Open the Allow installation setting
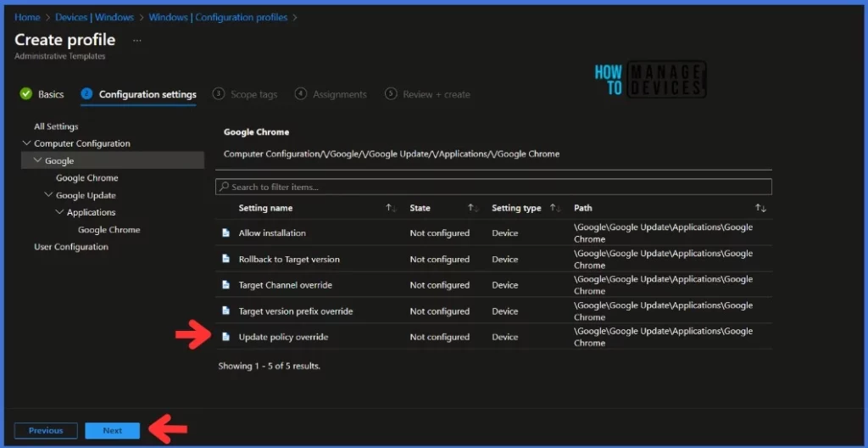The image size is (868, 448). coord(272,232)
